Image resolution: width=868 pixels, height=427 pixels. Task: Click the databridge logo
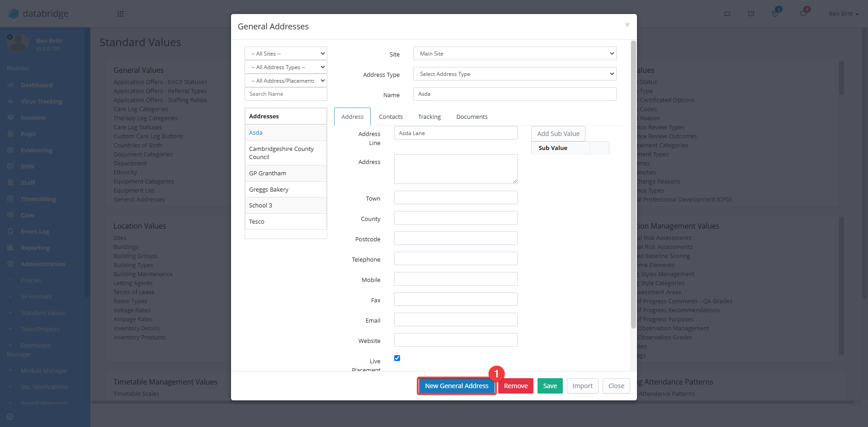click(x=39, y=14)
